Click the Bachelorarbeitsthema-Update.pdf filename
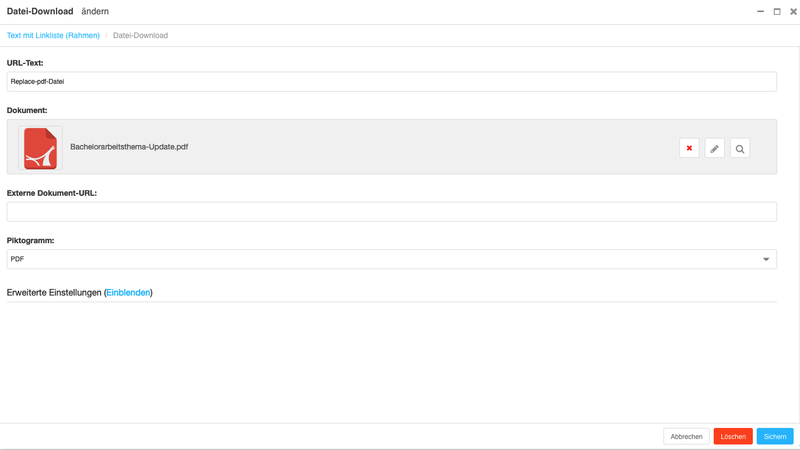 point(129,146)
